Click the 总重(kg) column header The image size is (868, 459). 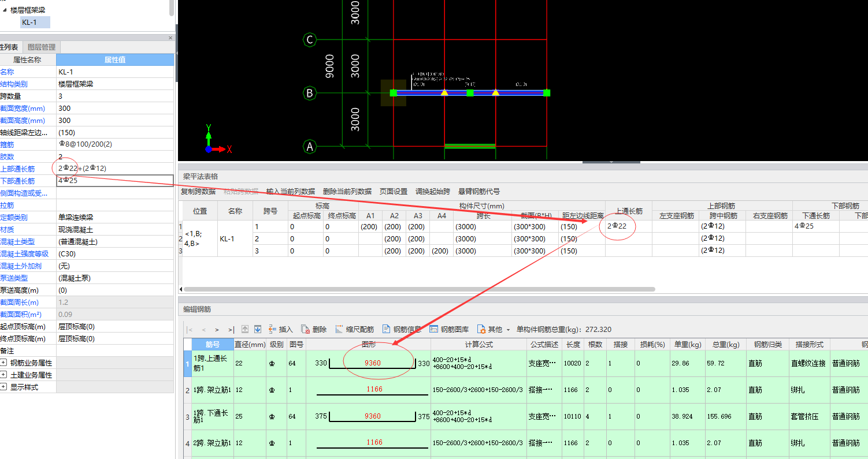726,344
